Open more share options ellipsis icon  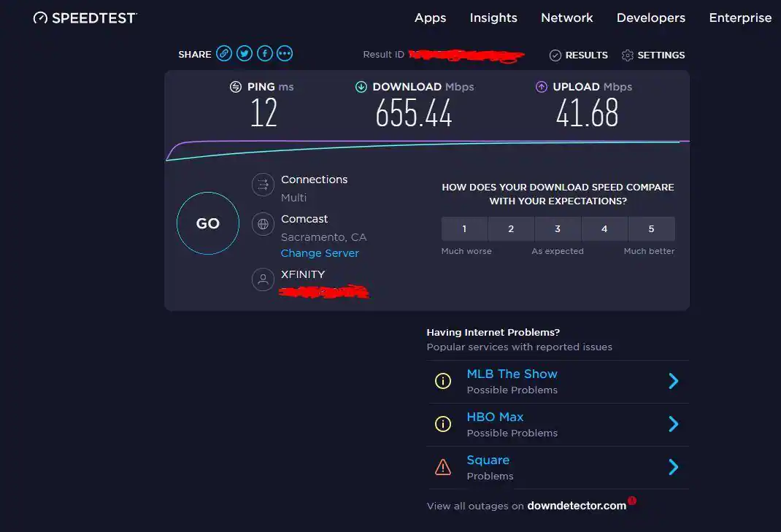285,53
